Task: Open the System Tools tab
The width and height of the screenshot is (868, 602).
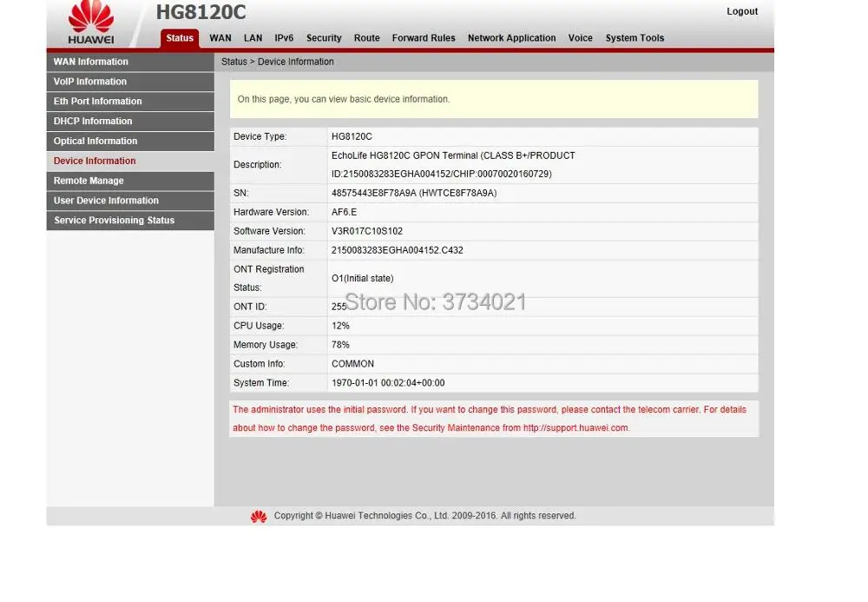Action: [x=635, y=38]
